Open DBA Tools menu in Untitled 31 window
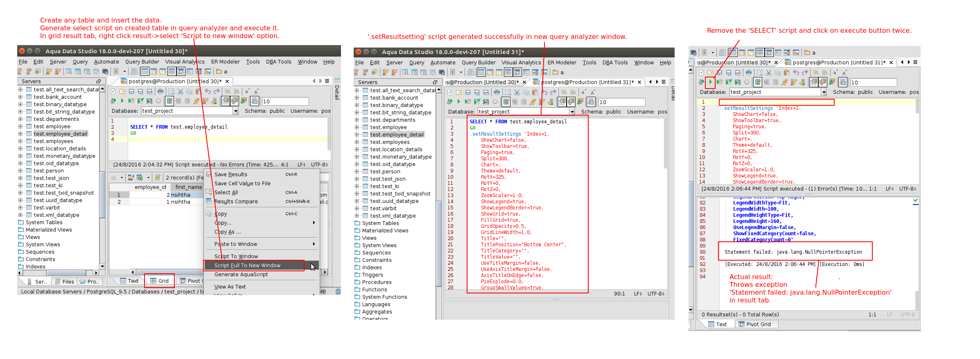980x359 pixels. click(x=615, y=62)
